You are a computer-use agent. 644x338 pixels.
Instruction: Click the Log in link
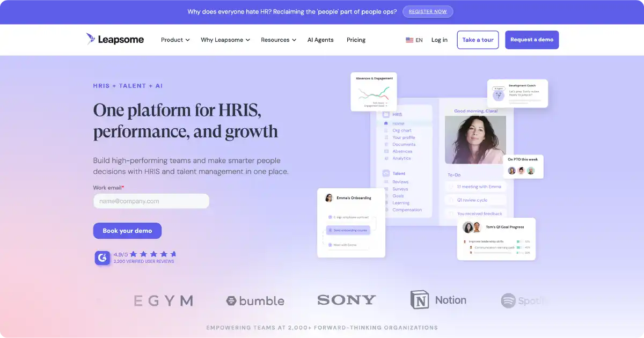click(439, 40)
